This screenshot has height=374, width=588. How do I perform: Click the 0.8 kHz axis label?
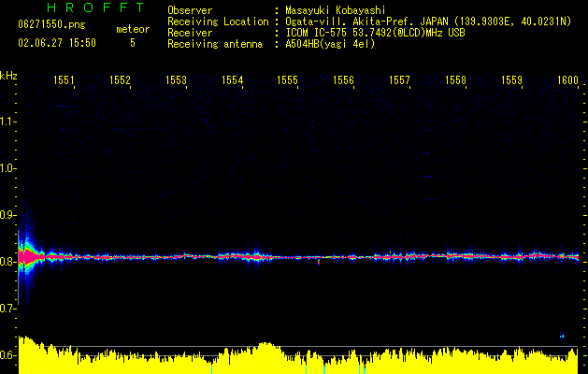click(7, 262)
